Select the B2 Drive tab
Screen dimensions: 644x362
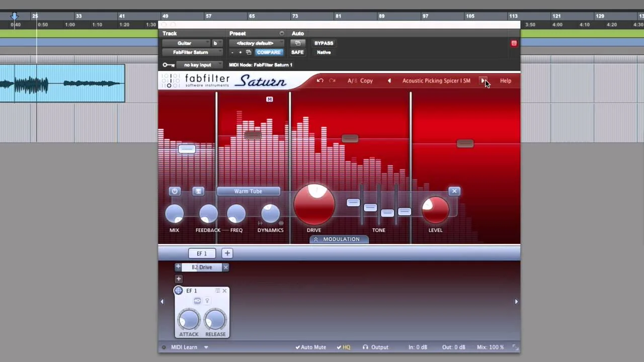(201, 267)
